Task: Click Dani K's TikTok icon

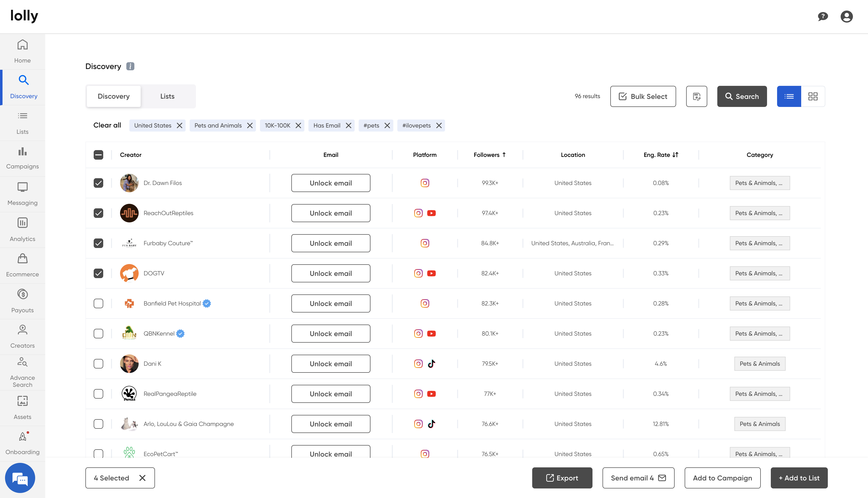Action: 431,363
